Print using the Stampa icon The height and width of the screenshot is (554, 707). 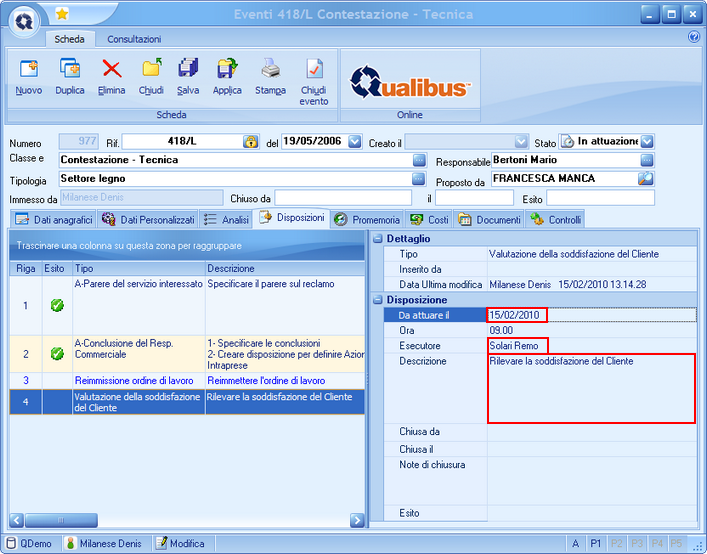270,70
